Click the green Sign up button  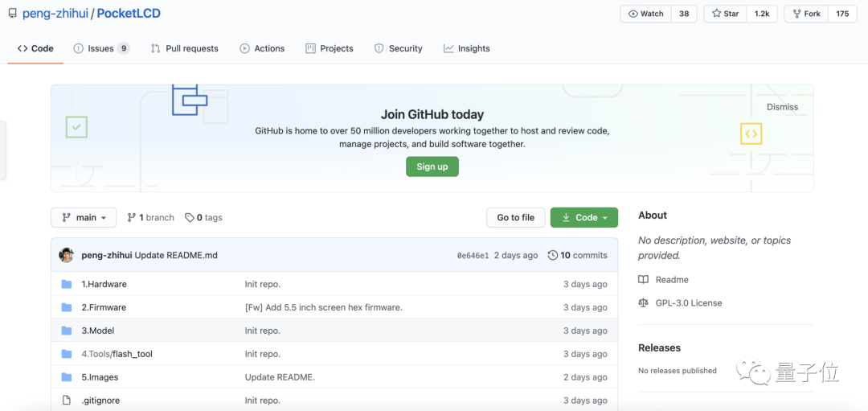click(x=432, y=166)
